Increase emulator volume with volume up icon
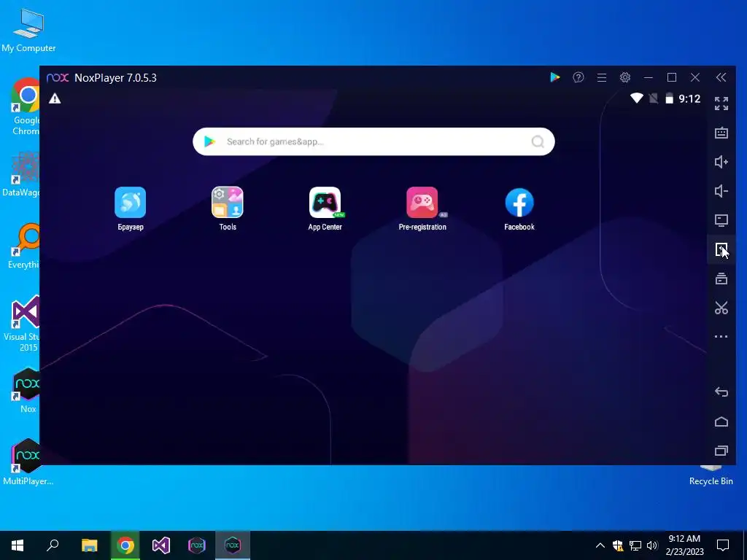The height and width of the screenshot is (560, 747). (x=721, y=162)
